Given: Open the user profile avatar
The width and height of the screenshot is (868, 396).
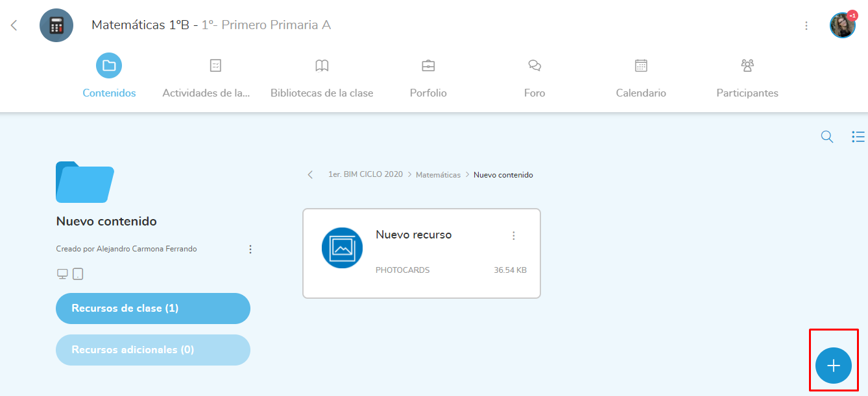Looking at the screenshot, I should [x=842, y=26].
